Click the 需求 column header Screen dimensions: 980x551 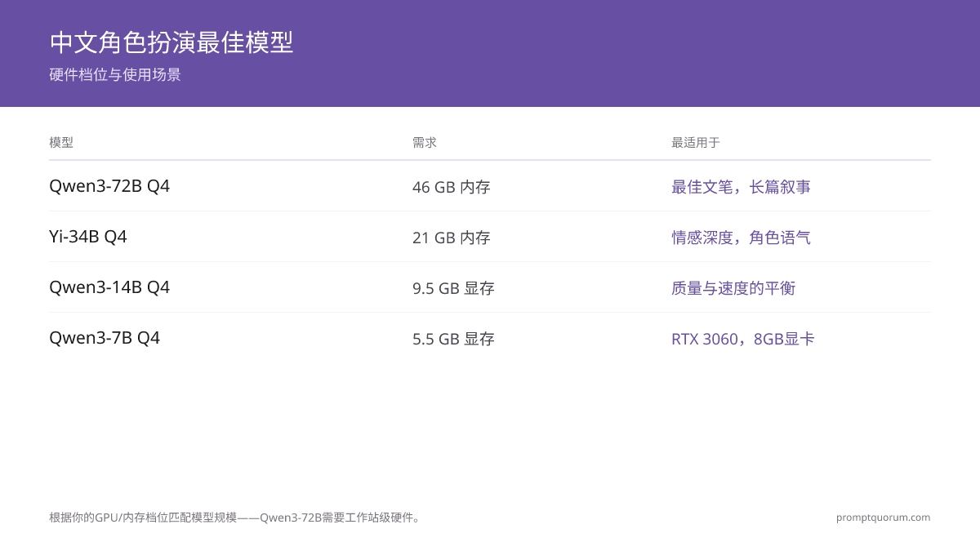pyautogui.click(x=425, y=142)
